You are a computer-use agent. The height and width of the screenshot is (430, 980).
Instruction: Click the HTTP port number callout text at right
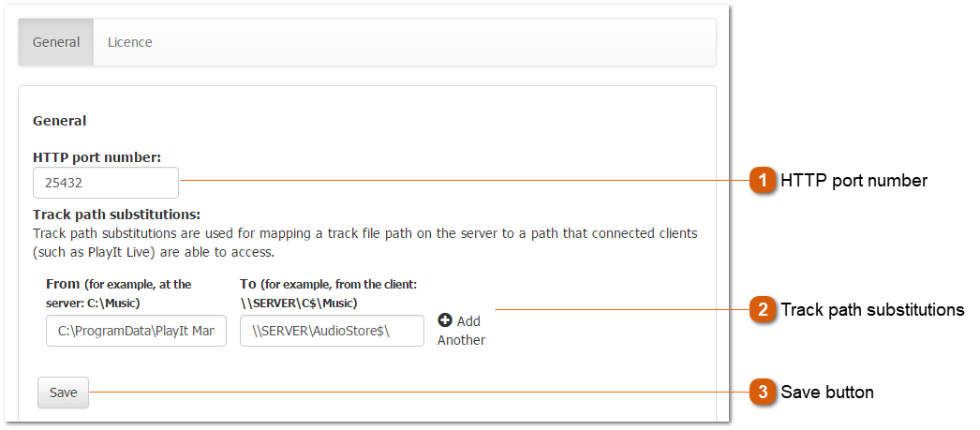coord(854,181)
